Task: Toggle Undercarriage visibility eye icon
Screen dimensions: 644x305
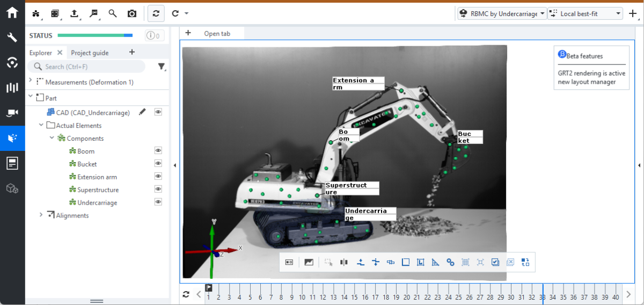Action: pyautogui.click(x=158, y=202)
